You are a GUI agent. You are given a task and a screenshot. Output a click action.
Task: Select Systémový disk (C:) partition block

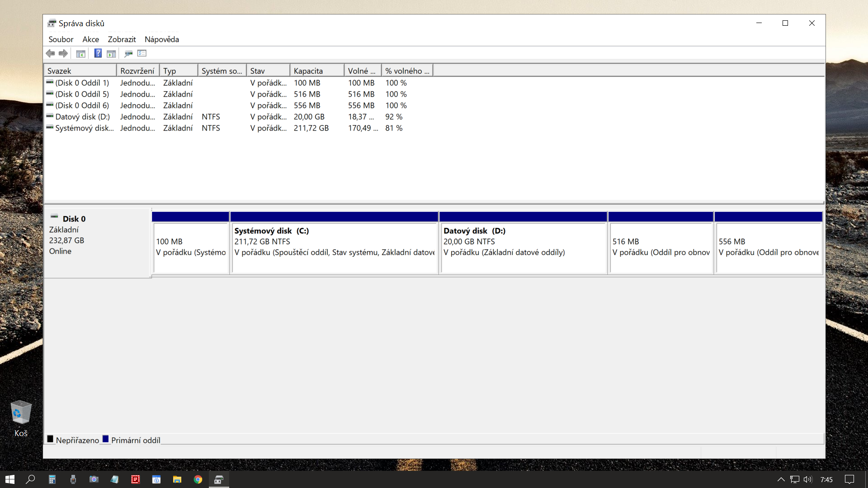point(334,248)
